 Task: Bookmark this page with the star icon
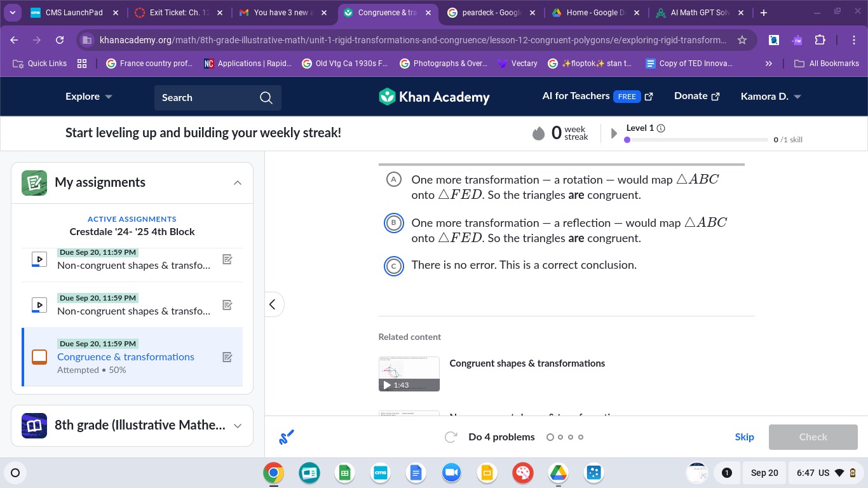click(x=742, y=40)
